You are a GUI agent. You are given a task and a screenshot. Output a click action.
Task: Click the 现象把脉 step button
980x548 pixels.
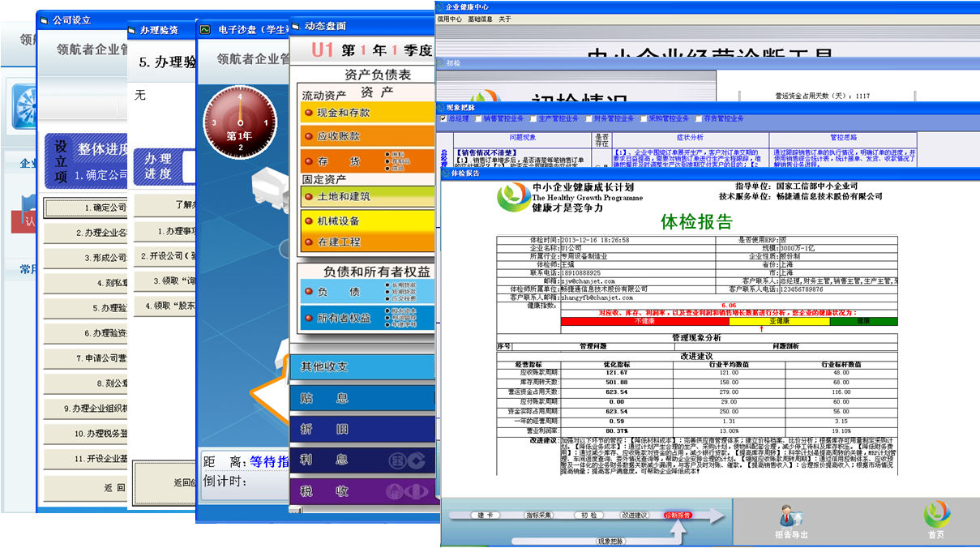[x=612, y=541]
